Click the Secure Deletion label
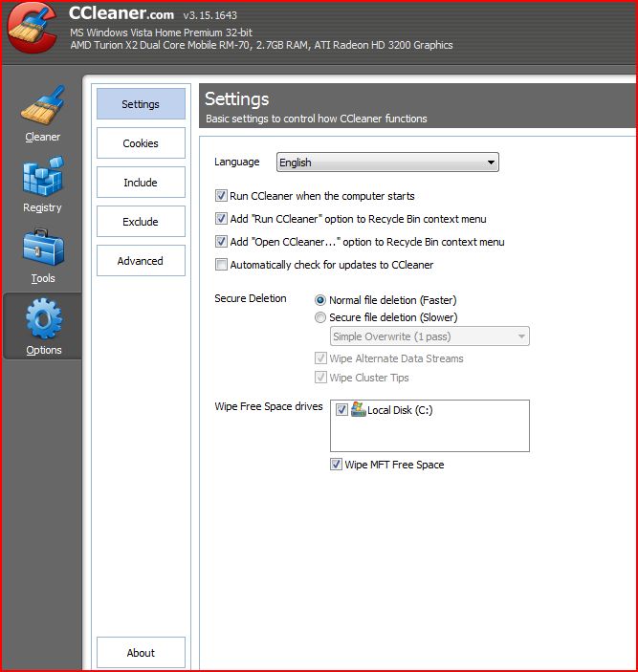This screenshot has height=672, width=638. [x=251, y=298]
